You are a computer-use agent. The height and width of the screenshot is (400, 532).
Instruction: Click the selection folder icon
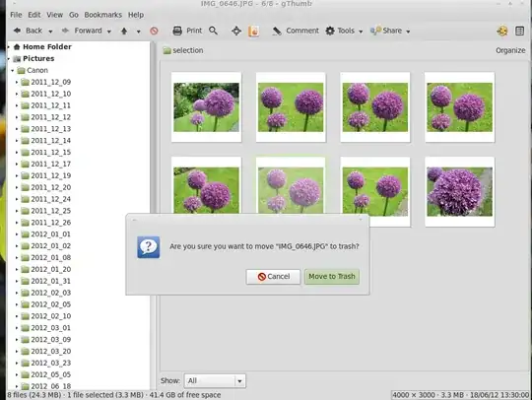pos(166,50)
